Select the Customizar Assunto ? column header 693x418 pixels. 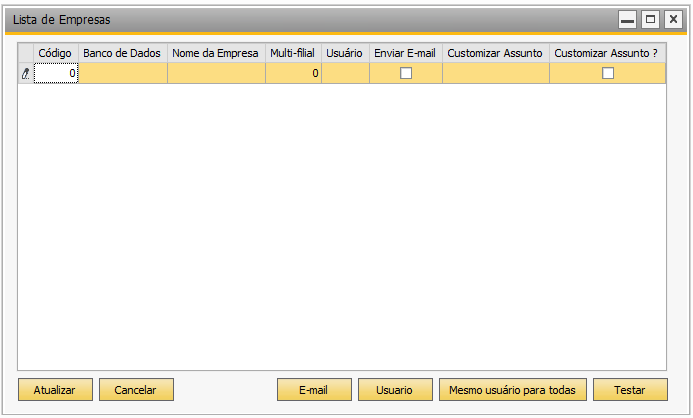608,53
